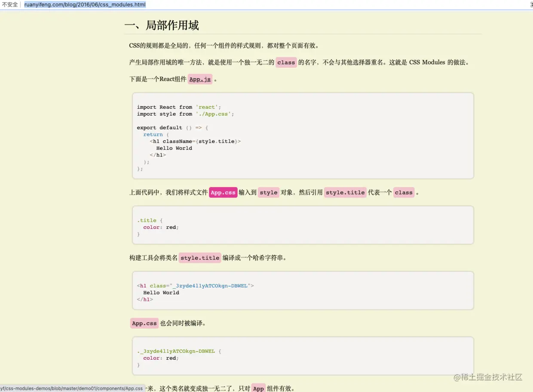Click the text 编译成一个哈希字符串
Image resolution: width=533 pixels, height=392 pixels.
coord(254,258)
